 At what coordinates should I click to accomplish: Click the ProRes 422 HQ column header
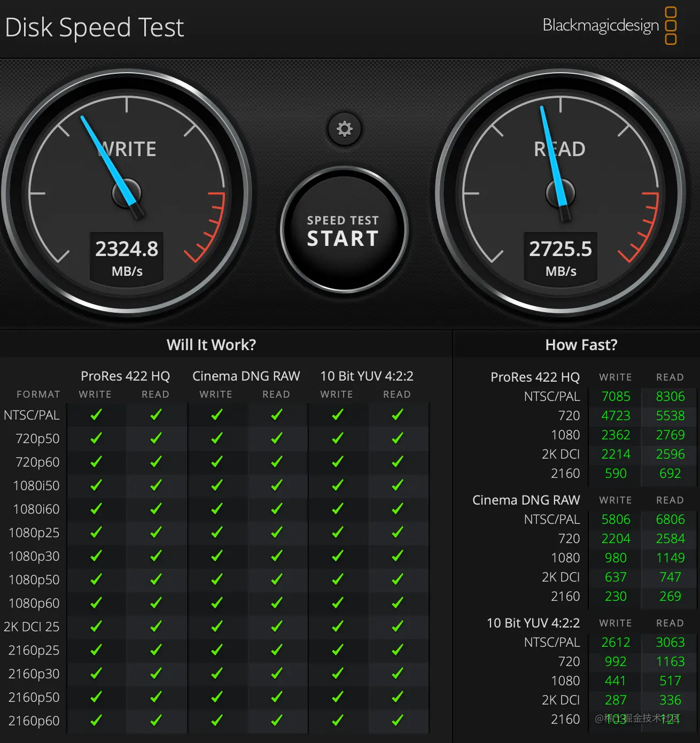click(x=125, y=376)
